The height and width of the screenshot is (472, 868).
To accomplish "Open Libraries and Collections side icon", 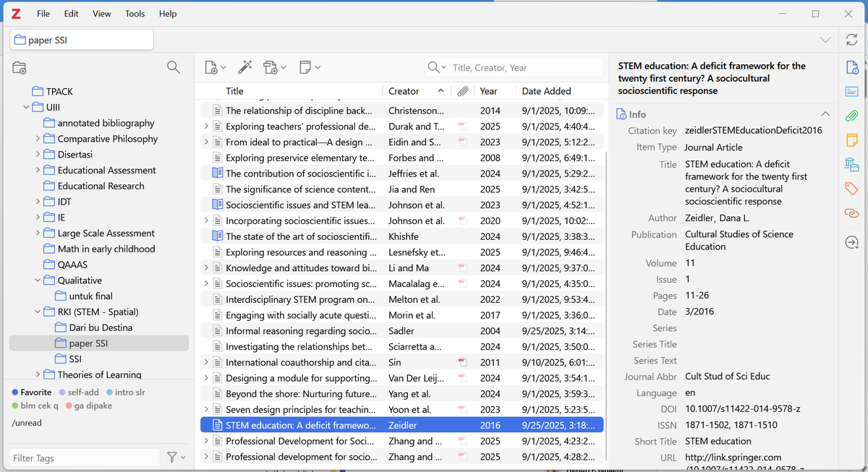I will [x=851, y=165].
